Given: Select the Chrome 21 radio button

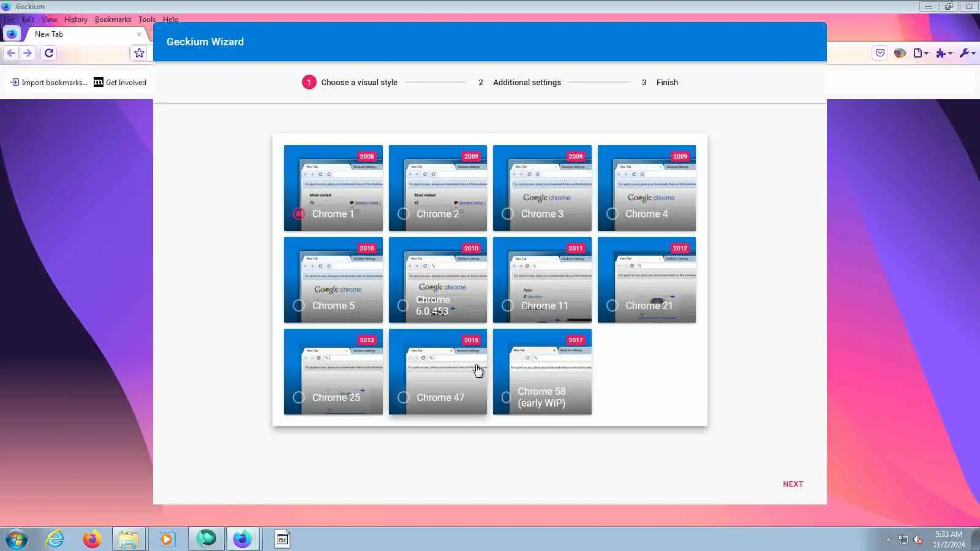Looking at the screenshot, I should (x=612, y=305).
